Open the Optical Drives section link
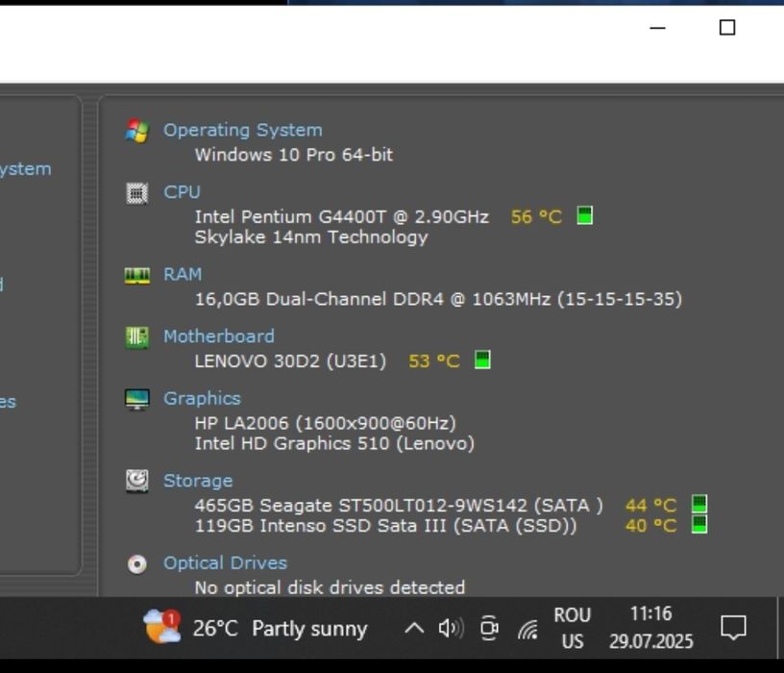 pos(226,563)
